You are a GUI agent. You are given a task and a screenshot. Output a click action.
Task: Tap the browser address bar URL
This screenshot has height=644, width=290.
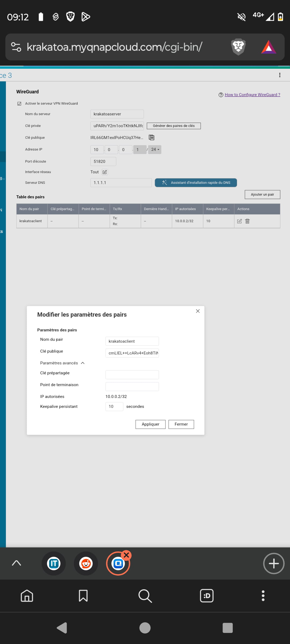click(114, 47)
